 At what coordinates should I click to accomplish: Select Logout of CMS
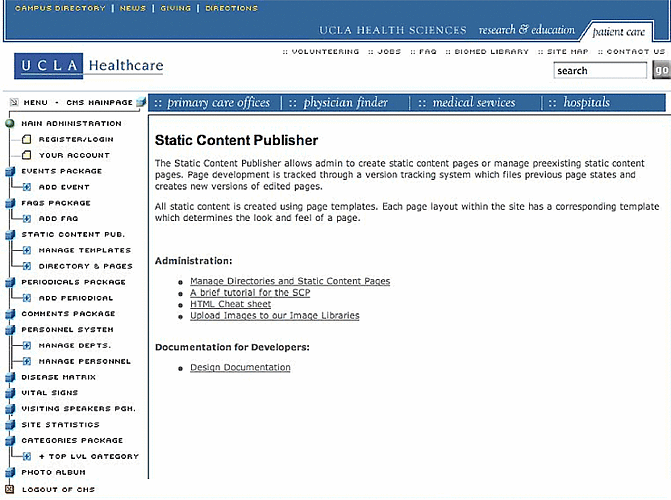click(x=58, y=489)
